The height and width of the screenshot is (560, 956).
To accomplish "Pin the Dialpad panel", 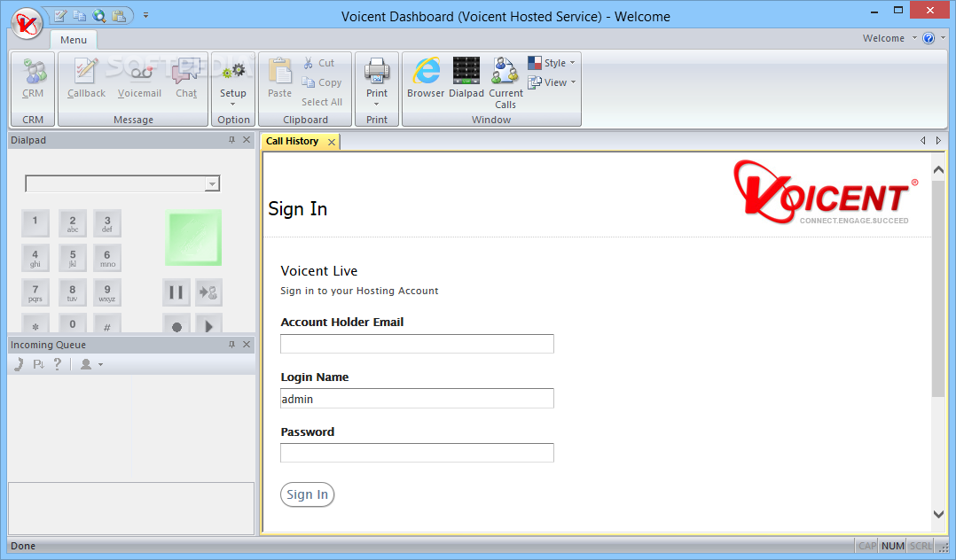I will tap(231, 140).
